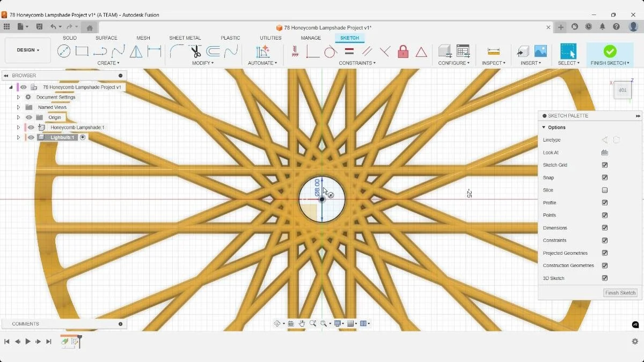Click the Home tab icon
Viewport: 644px width, 362px height.
point(90,28)
